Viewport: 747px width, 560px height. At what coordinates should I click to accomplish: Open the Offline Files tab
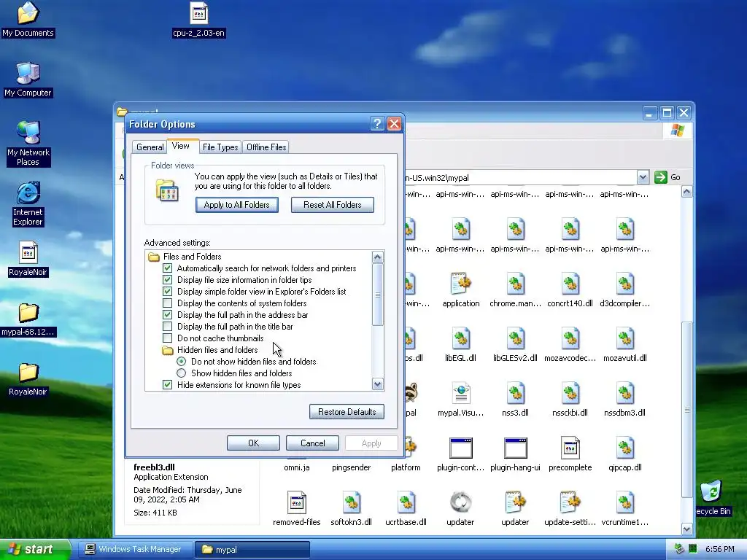click(x=266, y=147)
